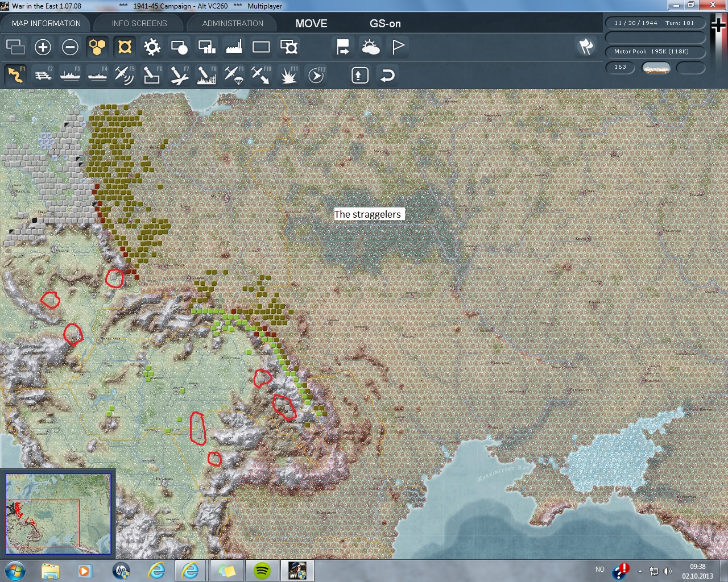Click the end turn icon (F12)

[x=316, y=75]
